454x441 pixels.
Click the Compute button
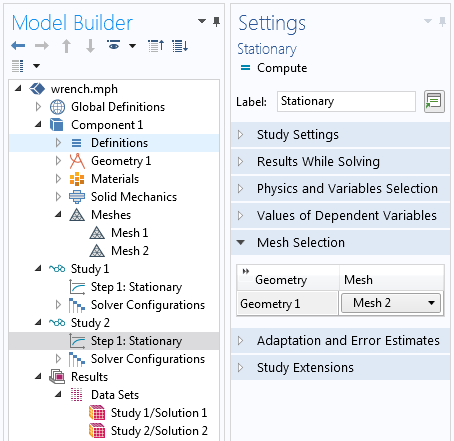click(273, 68)
